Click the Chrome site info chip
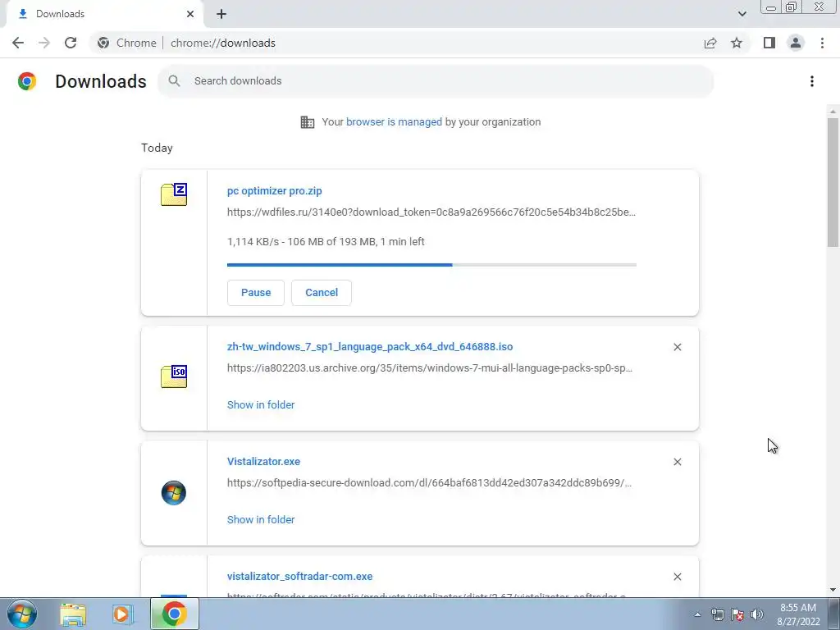 tap(127, 43)
